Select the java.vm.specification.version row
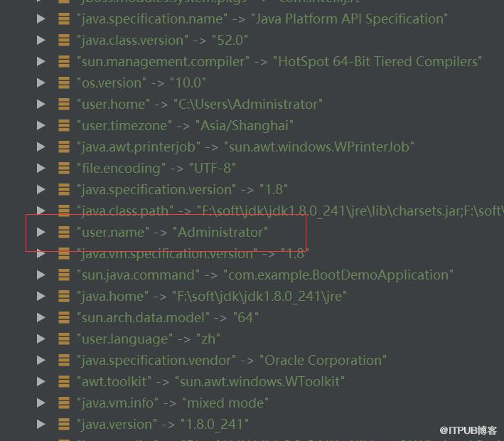504x441 pixels. 193,254
